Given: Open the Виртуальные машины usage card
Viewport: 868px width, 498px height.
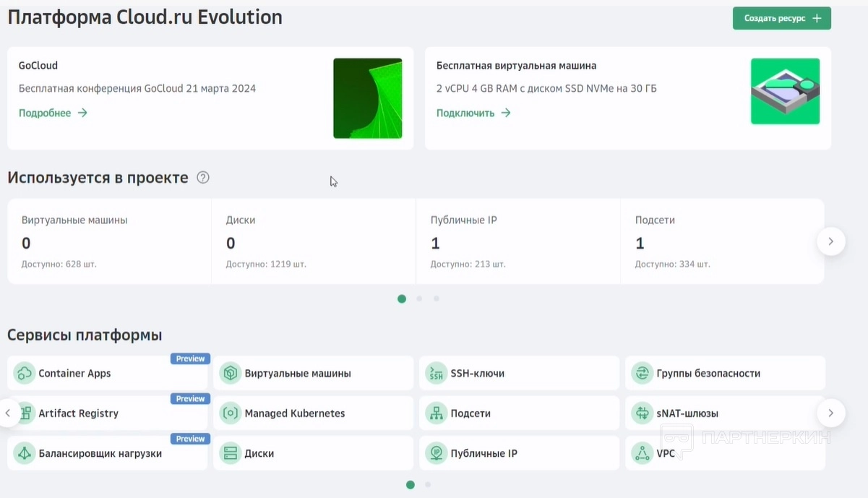Looking at the screenshot, I should point(109,241).
